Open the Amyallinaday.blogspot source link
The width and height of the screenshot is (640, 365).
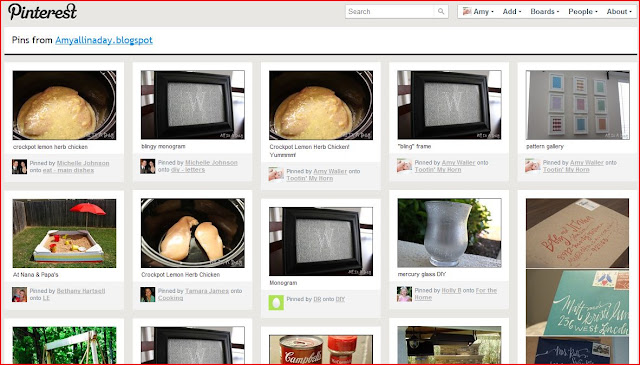click(104, 40)
